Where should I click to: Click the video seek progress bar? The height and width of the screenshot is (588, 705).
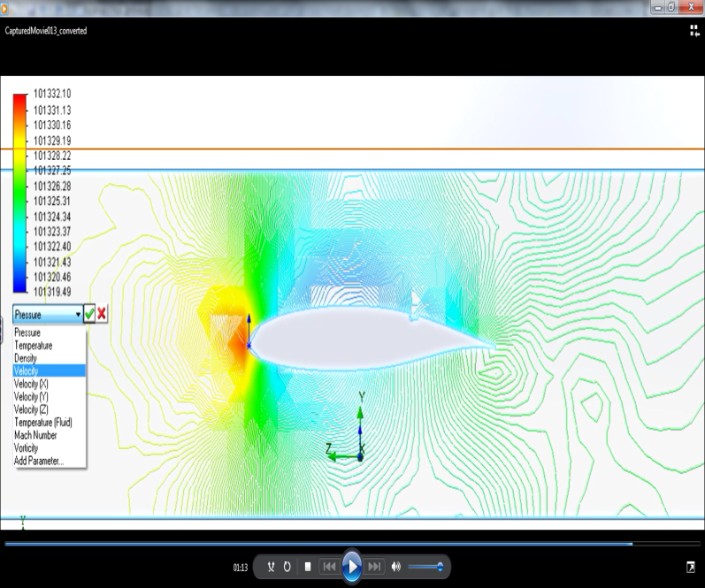(352, 544)
